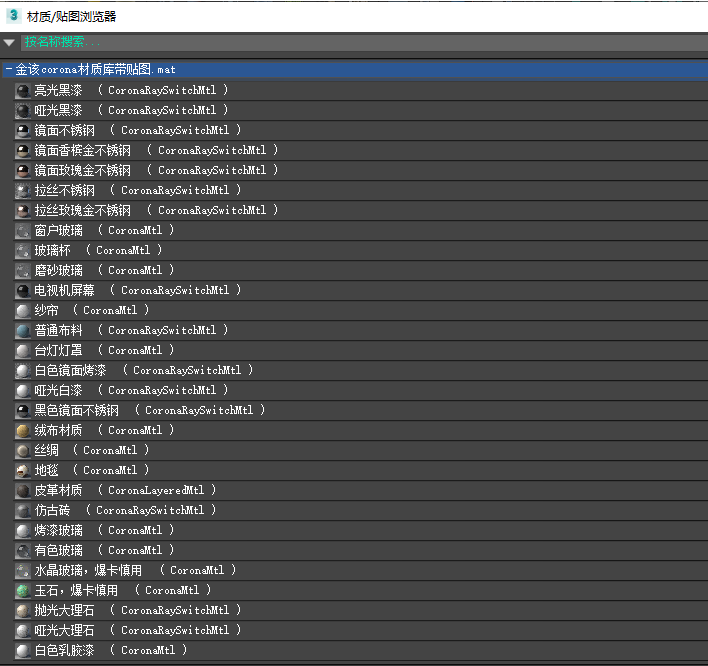708x666 pixels.
Task: Select the 白色乳胶漆 material name
Action: [x=65, y=650]
